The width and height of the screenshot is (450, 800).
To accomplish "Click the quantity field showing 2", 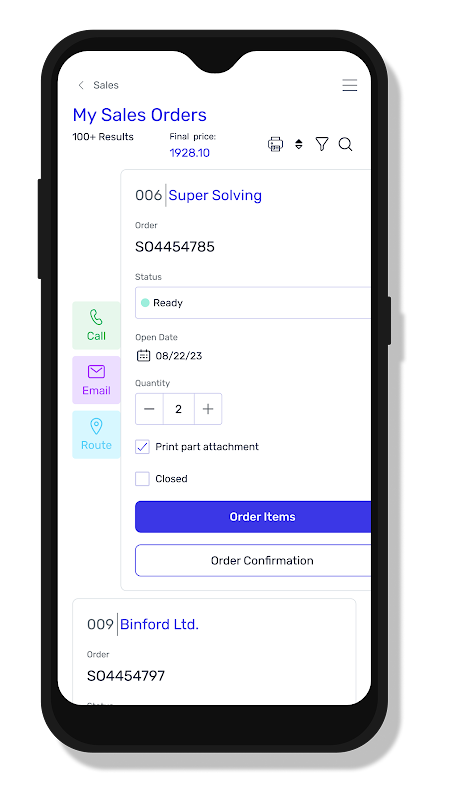I will click(179, 409).
